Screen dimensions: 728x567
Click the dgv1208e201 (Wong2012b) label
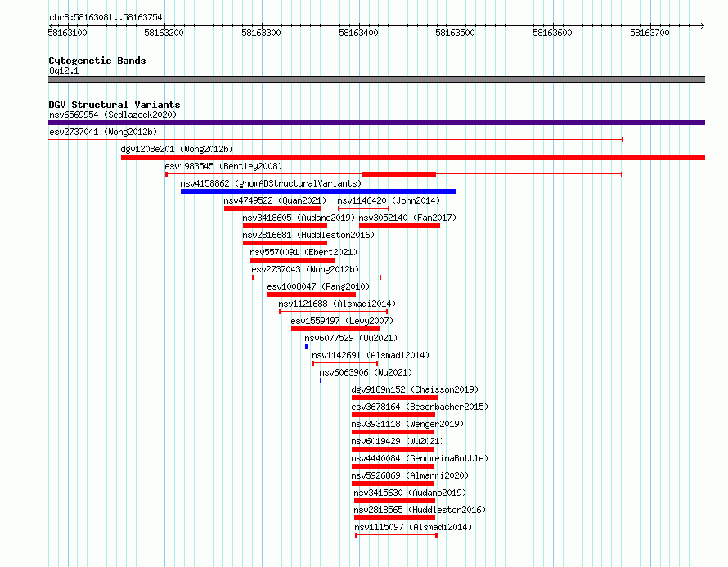coord(177,149)
